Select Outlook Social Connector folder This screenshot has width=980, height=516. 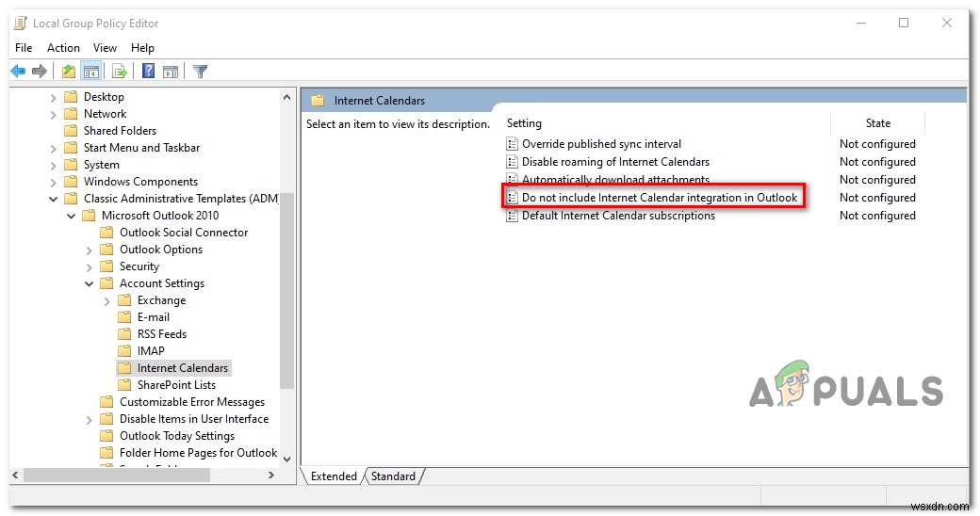coord(184,233)
